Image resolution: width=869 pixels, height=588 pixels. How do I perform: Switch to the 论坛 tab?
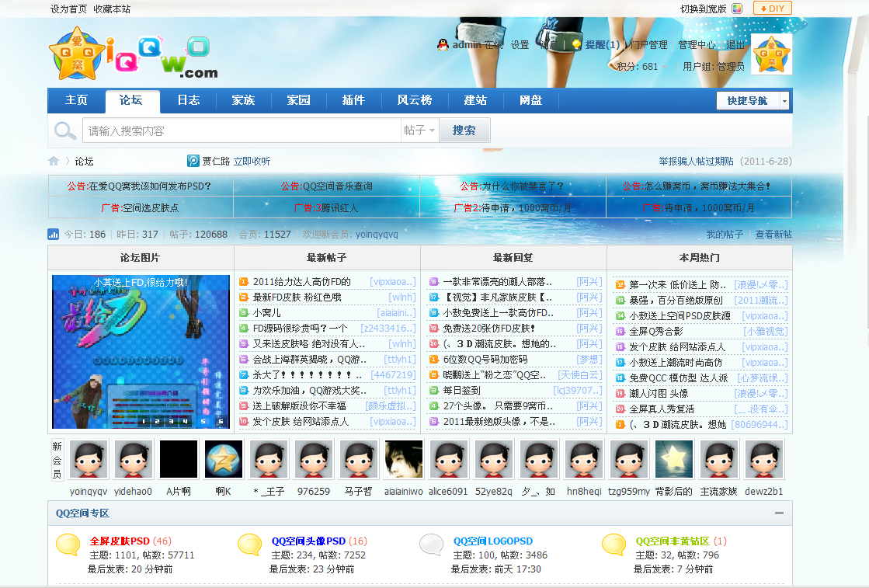coord(131,100)
